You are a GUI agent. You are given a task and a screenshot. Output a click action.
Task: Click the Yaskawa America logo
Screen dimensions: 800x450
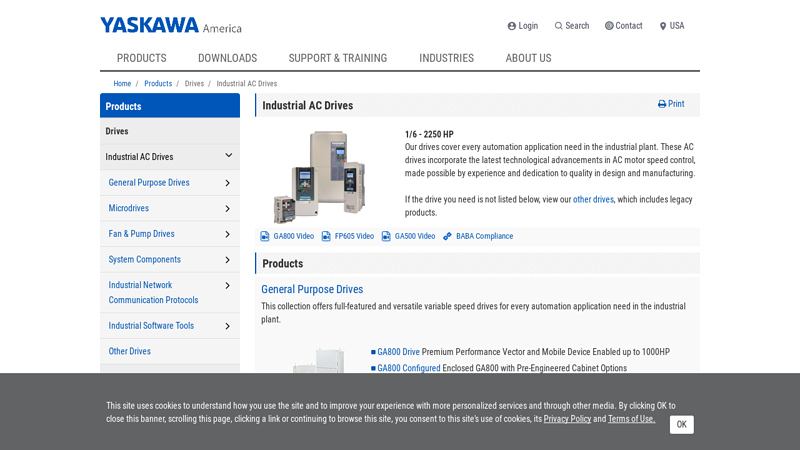(x=171, y=25)
